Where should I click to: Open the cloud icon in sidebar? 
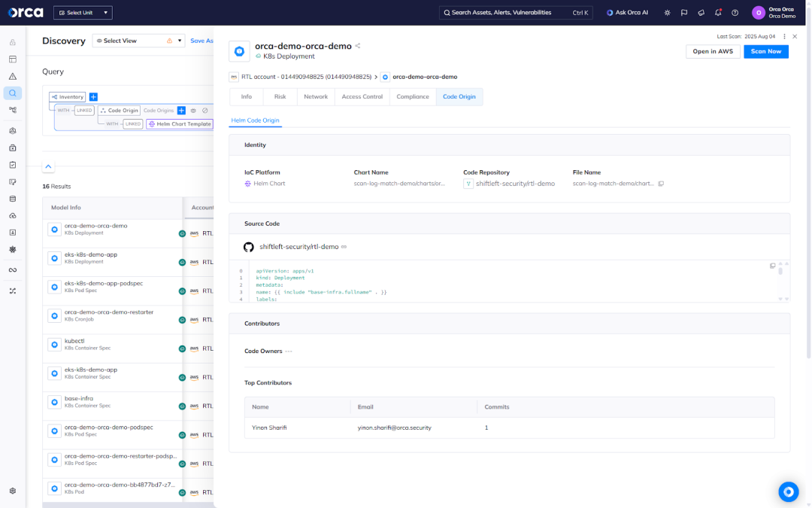coord(13,216)
